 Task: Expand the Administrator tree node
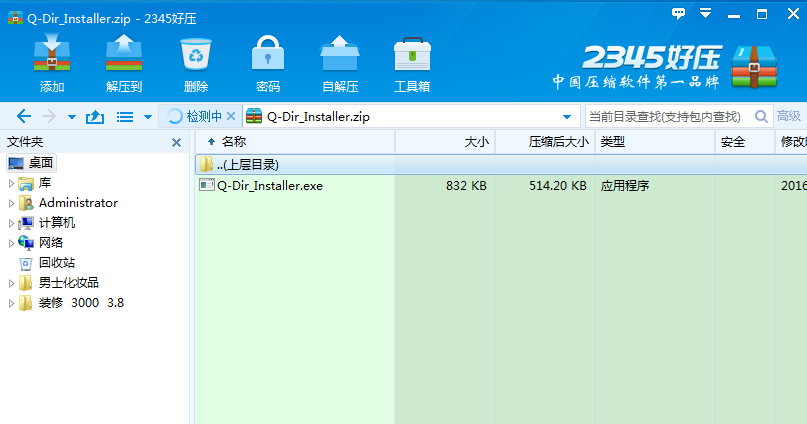[x=11, y=203]
